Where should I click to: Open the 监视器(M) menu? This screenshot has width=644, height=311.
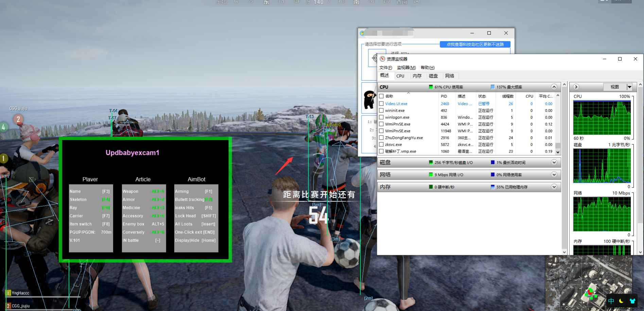click(406, 68)
